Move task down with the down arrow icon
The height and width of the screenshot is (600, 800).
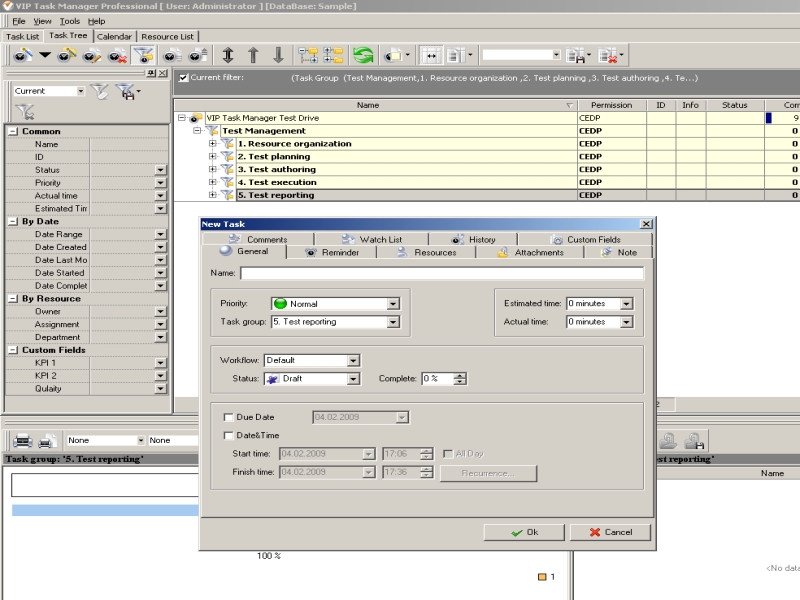pyautogui.click(x=278, y=55)
